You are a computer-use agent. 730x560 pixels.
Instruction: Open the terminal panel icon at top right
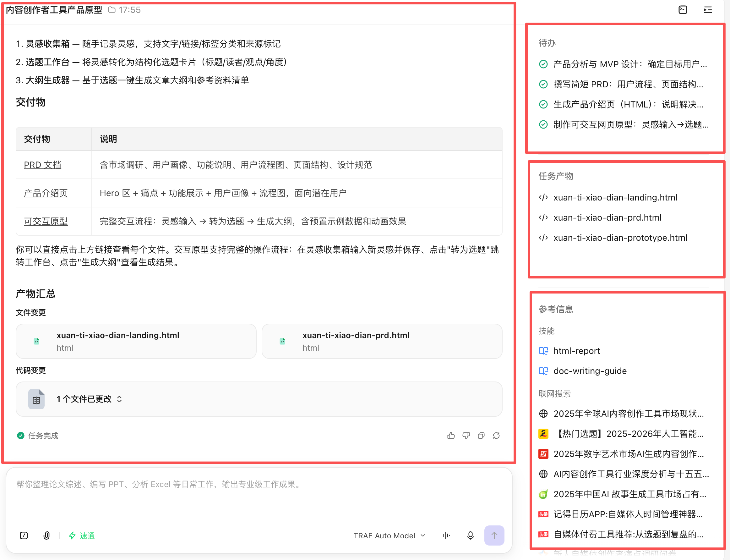[x=683, y=10]
